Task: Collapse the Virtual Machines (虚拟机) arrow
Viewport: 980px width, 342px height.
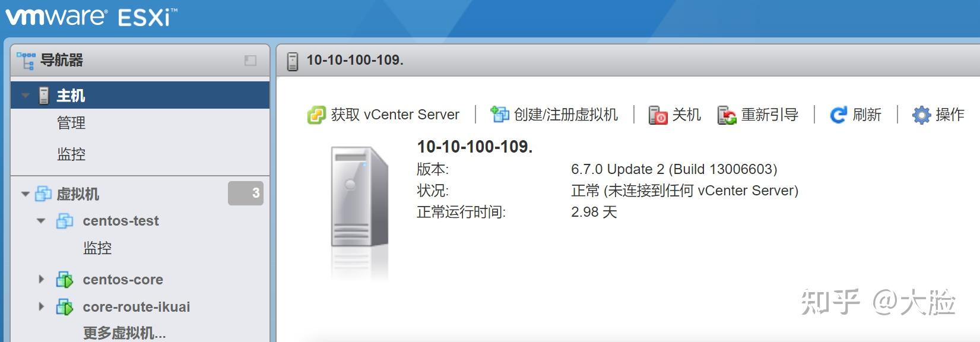Action: (26, 194)
